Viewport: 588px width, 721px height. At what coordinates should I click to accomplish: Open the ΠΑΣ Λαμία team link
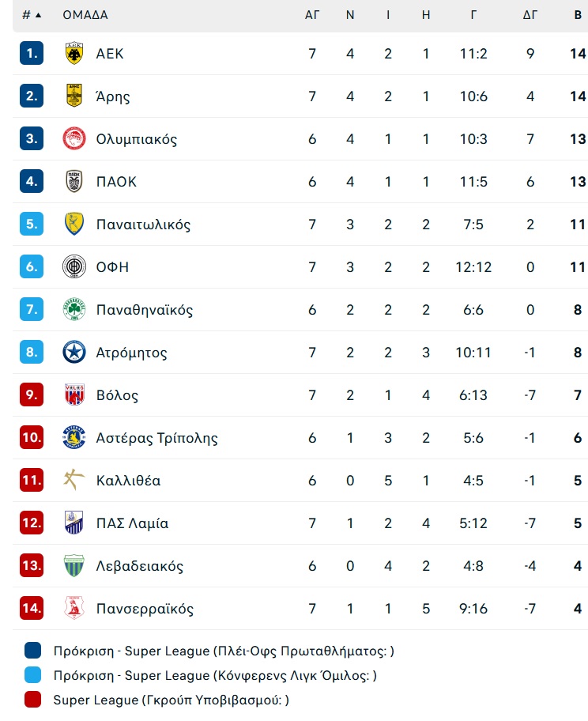pos(133,523)
